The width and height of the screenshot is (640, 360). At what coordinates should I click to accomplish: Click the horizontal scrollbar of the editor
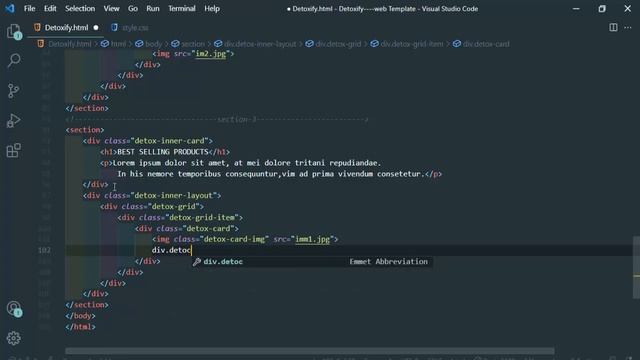click(x=309, y=351)
